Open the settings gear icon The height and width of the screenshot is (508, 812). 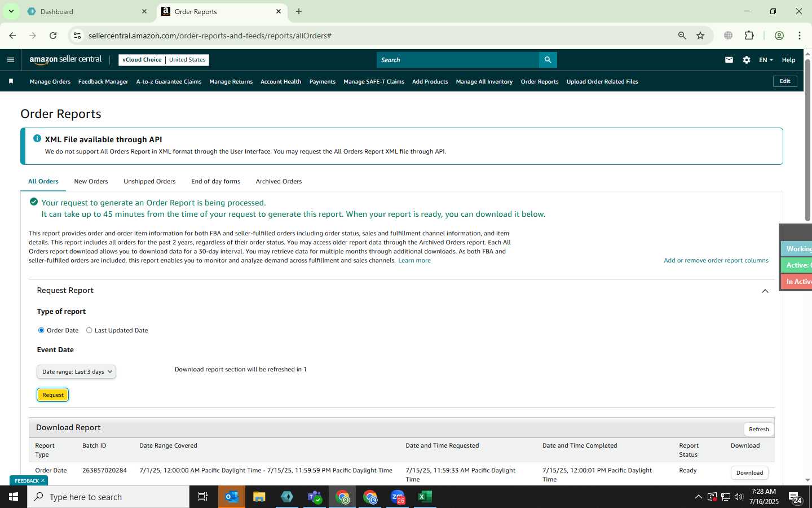pos(747,60)
